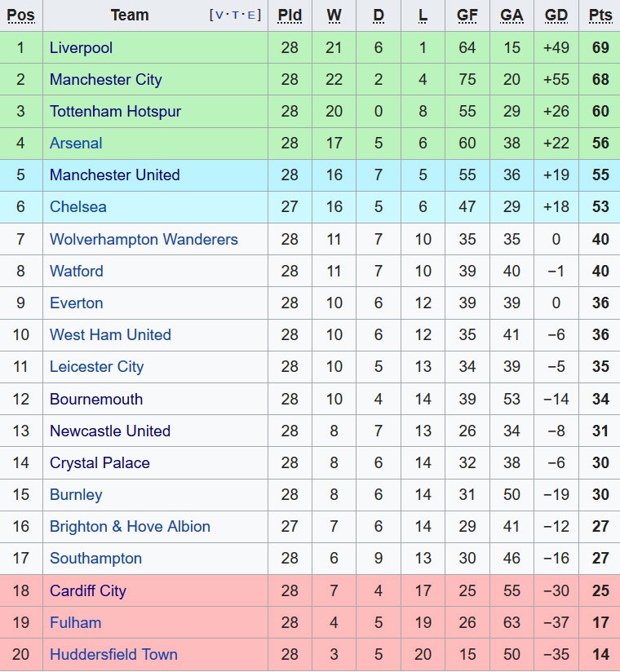Click the GD column header
Viewport: 620px width, 672px height.
pos(556,15)
